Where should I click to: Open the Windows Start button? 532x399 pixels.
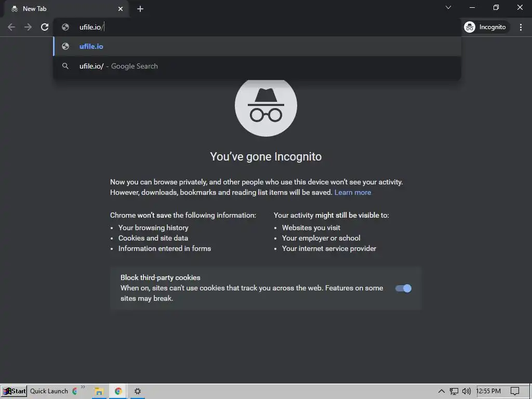point(14,391)
